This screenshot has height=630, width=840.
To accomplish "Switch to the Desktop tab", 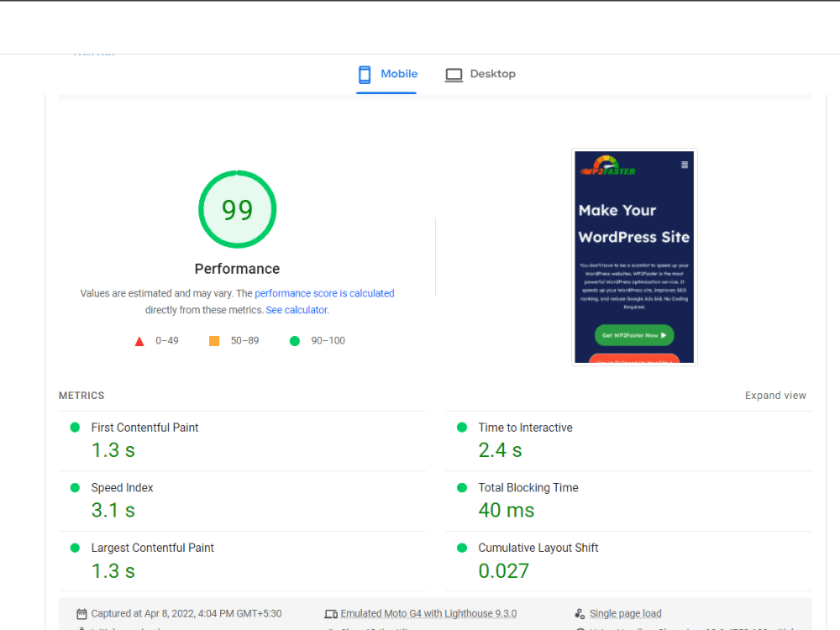I will (480, 74).
